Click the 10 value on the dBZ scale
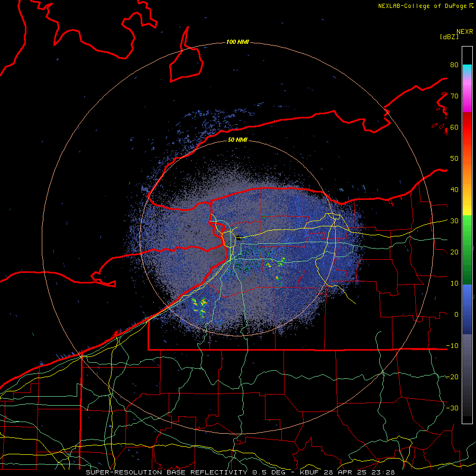The width and height of the screenshot is (476, 476). [x=454, y=283]
